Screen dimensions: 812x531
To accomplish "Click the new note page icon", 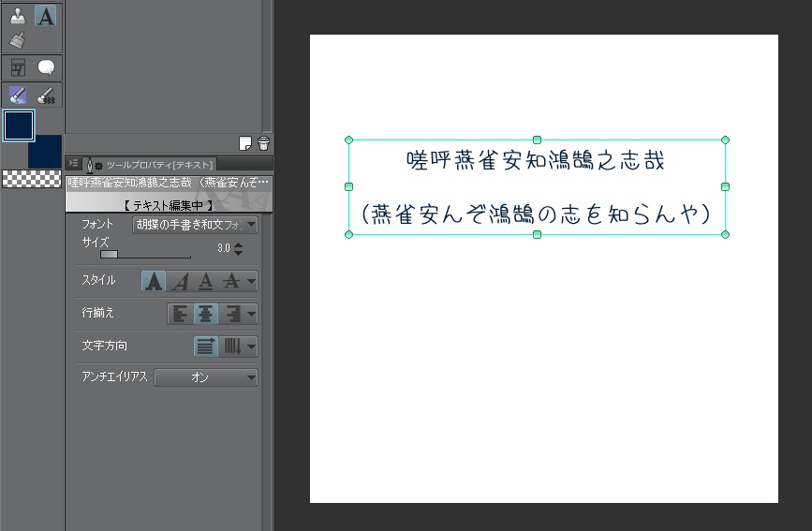I will (245, 143).
